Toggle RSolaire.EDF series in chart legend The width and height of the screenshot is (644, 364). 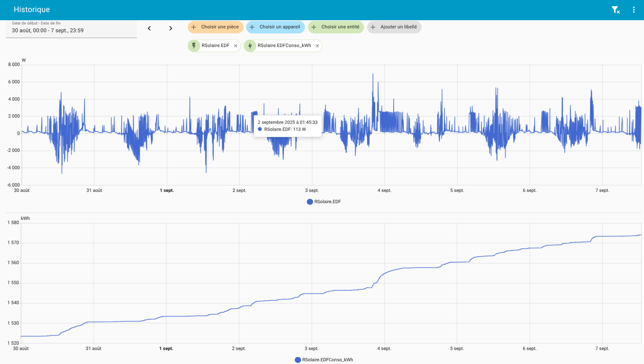tap(327, 202)
